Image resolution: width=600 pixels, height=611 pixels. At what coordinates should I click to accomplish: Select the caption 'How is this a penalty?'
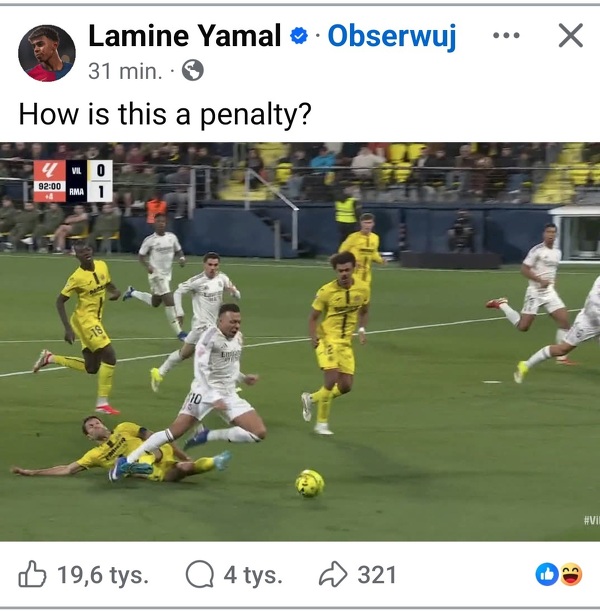(165, 115)
